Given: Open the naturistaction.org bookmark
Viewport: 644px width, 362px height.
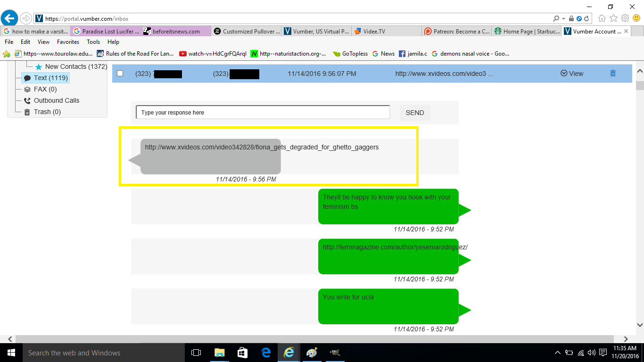Looking at the screenshot, I should coord(289,54).
